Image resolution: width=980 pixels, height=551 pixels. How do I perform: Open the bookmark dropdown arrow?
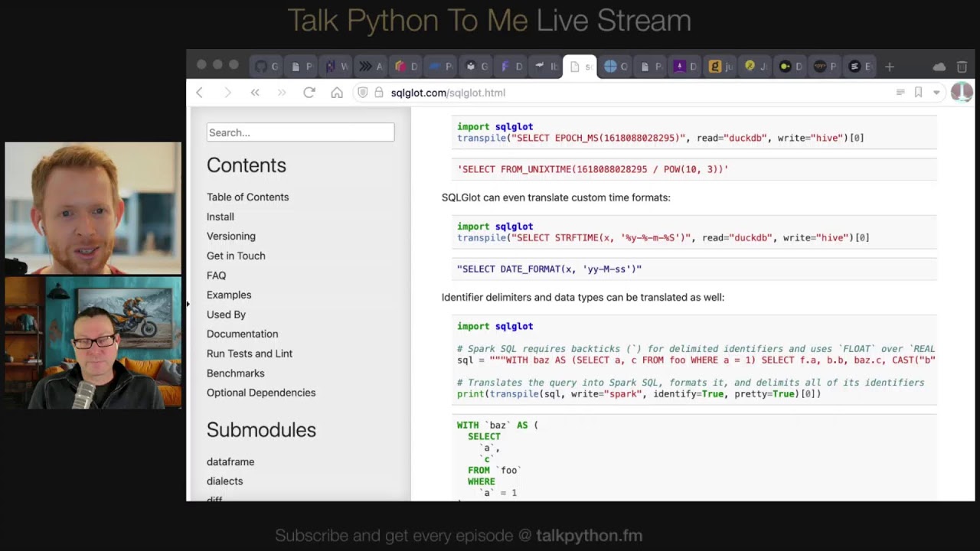936,93
